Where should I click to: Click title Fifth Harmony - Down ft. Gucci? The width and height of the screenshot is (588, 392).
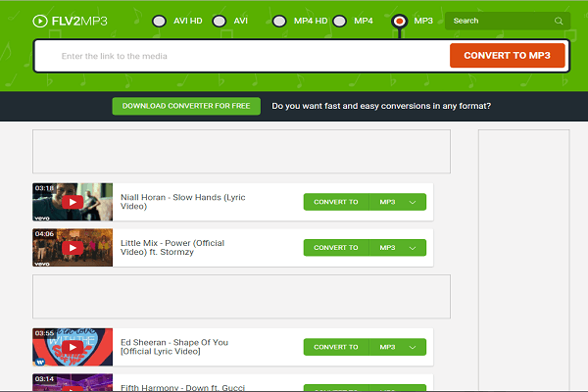(182, 387)
